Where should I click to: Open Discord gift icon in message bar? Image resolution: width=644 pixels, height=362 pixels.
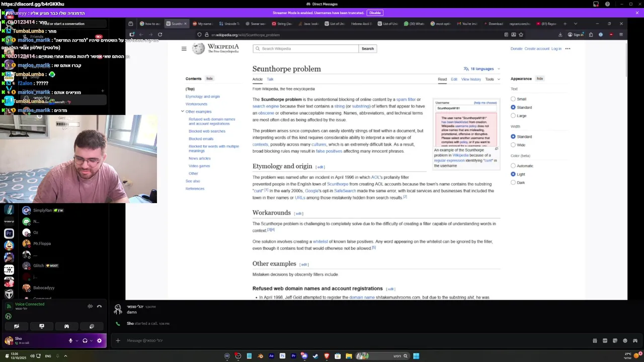point(595,340)
